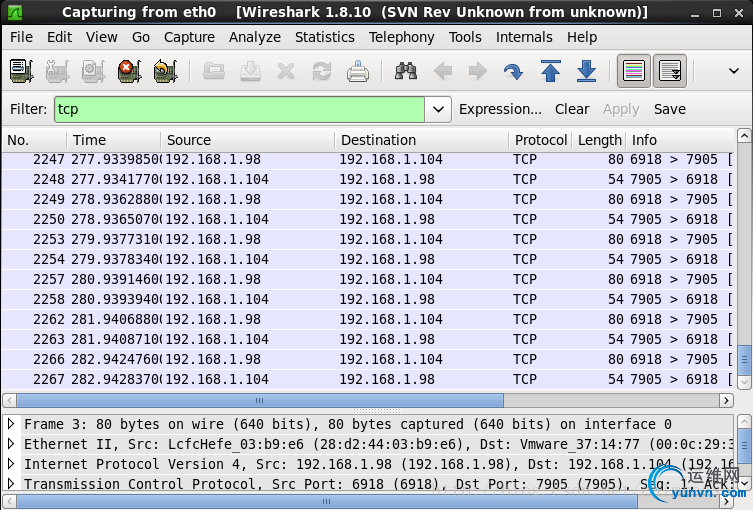This screenshot has width=753, height=510.
Task: Open the Tools menu
Action: coord(465,37)
